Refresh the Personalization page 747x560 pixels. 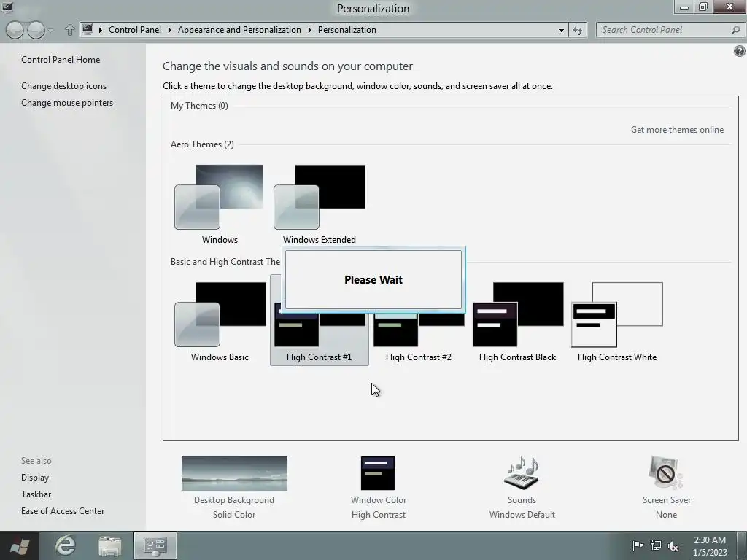(578, 30)
